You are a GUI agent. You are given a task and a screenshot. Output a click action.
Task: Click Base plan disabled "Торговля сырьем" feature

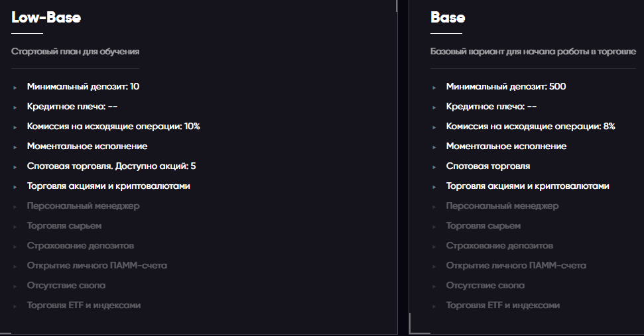pos(483,226)
